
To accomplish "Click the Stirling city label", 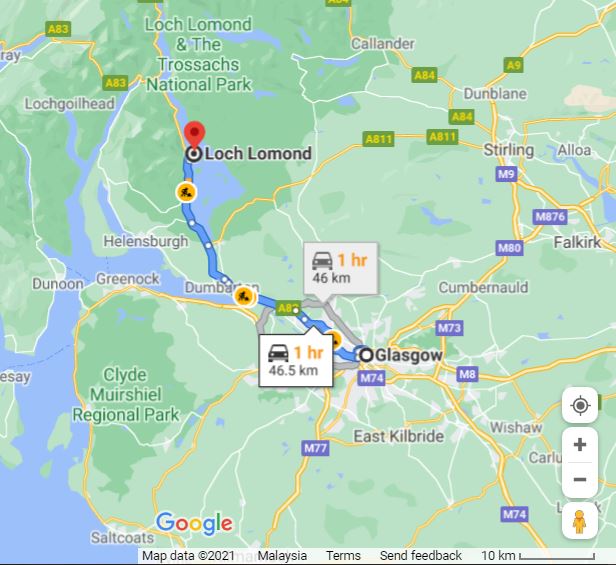I will [x=509, y=150].
